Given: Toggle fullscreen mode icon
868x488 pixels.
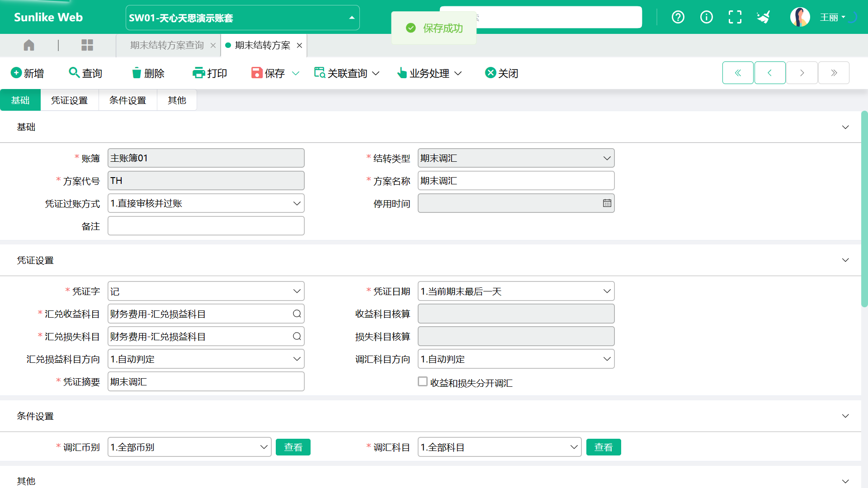Looking at the screenshot, I should pos(735,17).
